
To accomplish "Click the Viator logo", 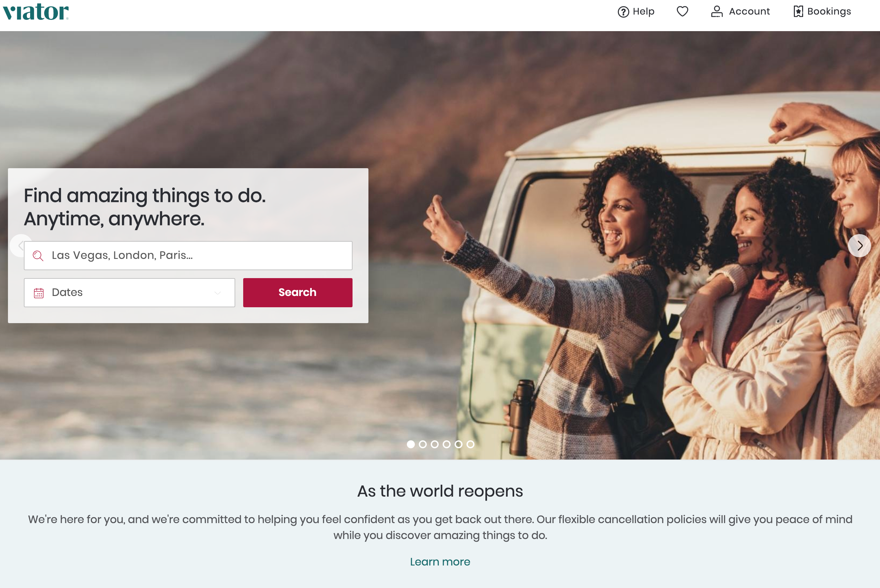I will [x=36, y=12].
